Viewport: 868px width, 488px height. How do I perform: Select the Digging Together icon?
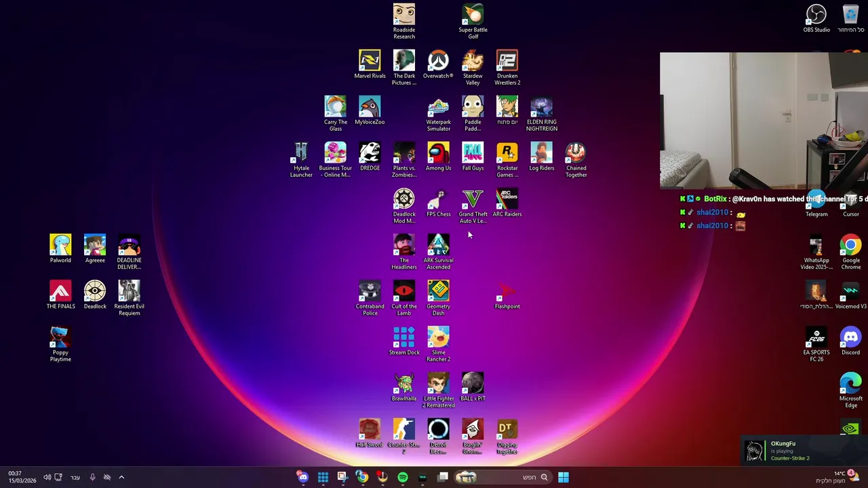507,436
